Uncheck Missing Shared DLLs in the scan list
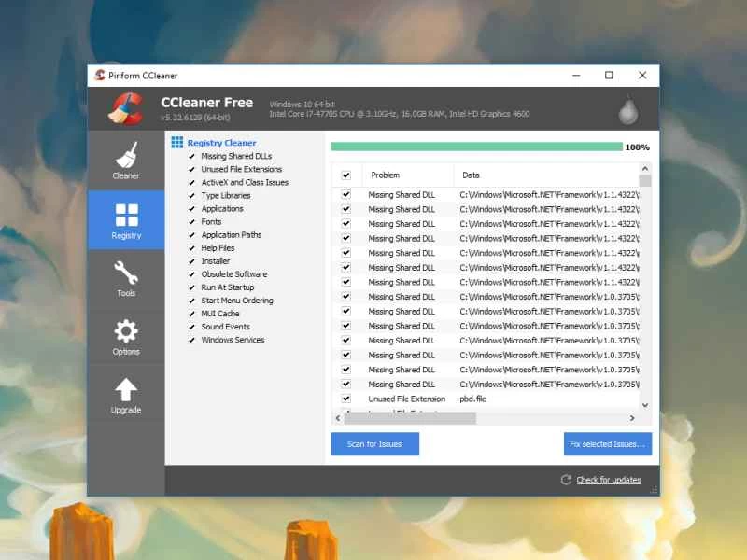The width and height of the screenshot is (747, 560). 191,156
